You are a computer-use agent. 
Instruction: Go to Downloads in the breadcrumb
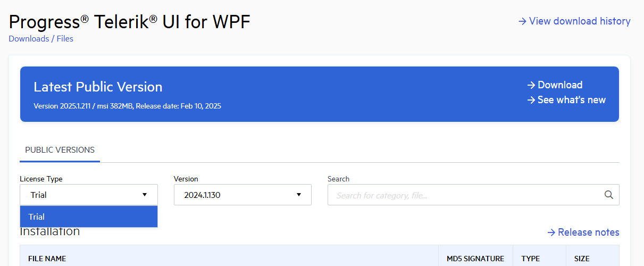(29, 38)
